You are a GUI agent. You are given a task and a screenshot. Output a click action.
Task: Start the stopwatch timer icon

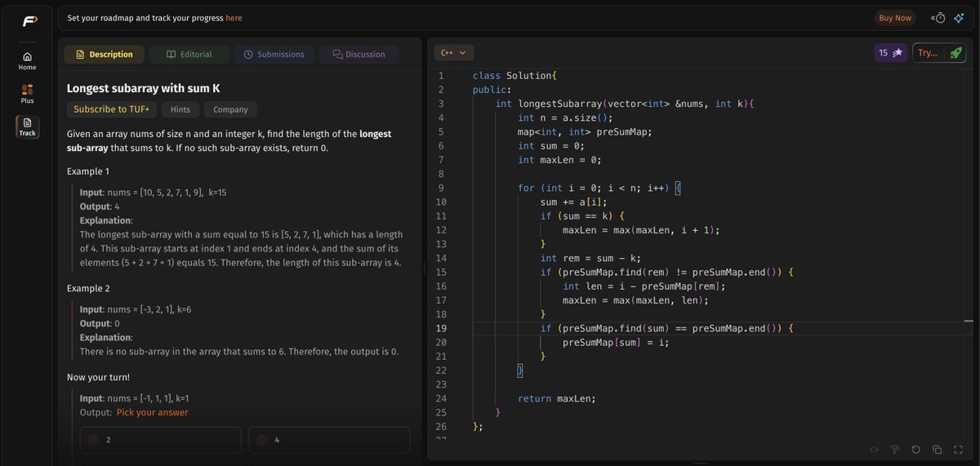coord(939,18)
